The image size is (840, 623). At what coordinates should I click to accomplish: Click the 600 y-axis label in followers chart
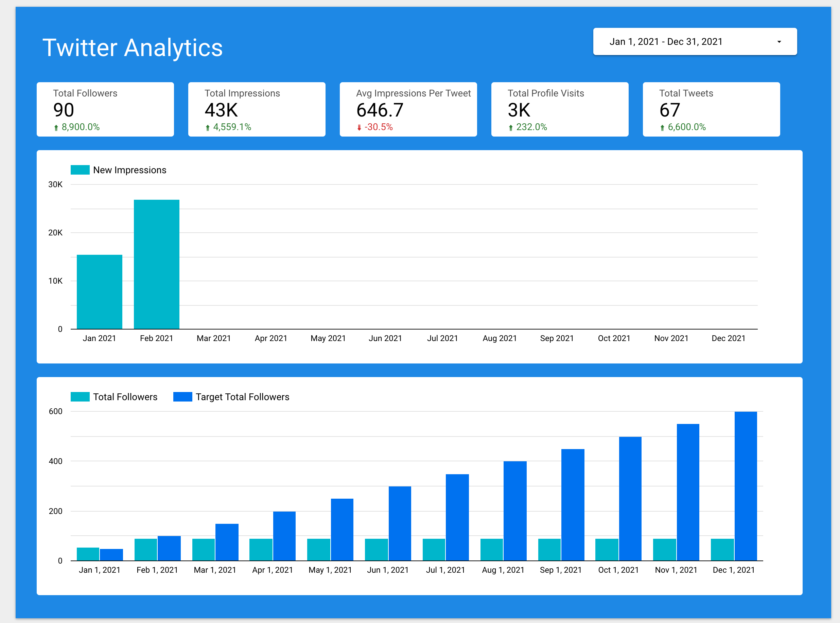pos(55,411)
